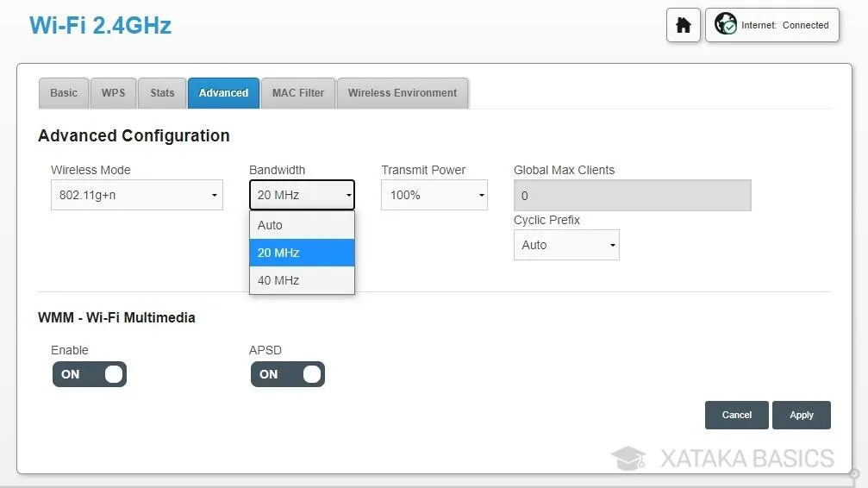The image size is (868, 488).
Task: Toggle the WMM Enable switch
Action: (90, 374)
